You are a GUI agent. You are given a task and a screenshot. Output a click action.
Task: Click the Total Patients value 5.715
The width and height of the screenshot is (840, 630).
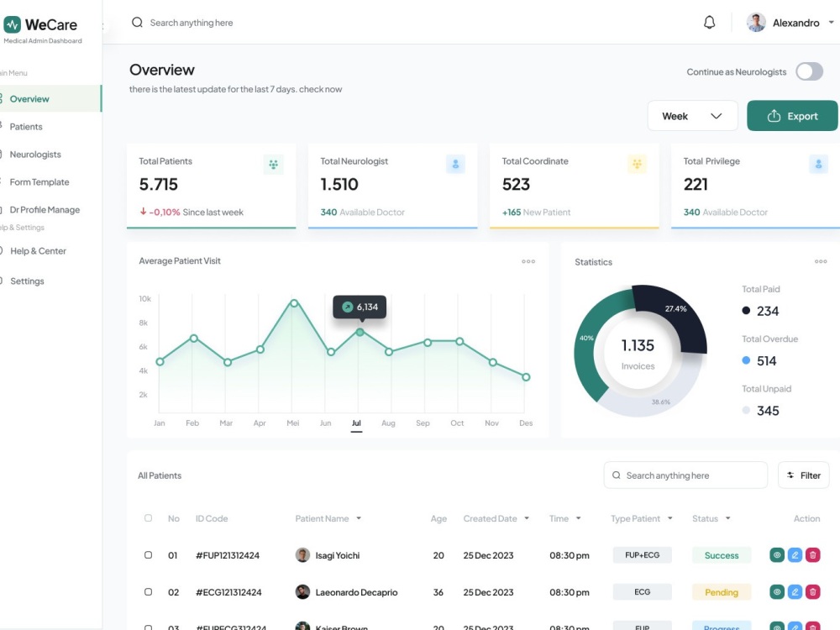158,184
